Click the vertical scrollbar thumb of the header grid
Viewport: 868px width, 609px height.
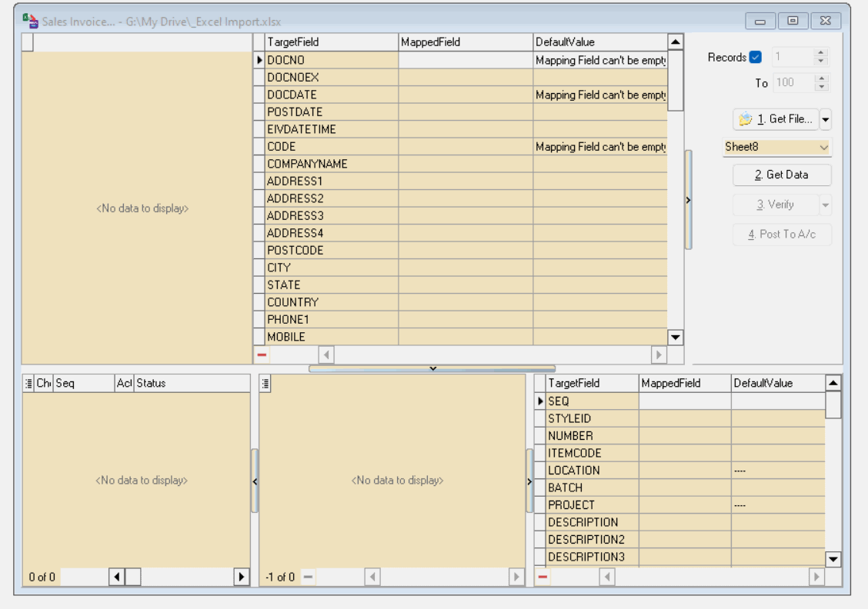[x=675, y=81]
